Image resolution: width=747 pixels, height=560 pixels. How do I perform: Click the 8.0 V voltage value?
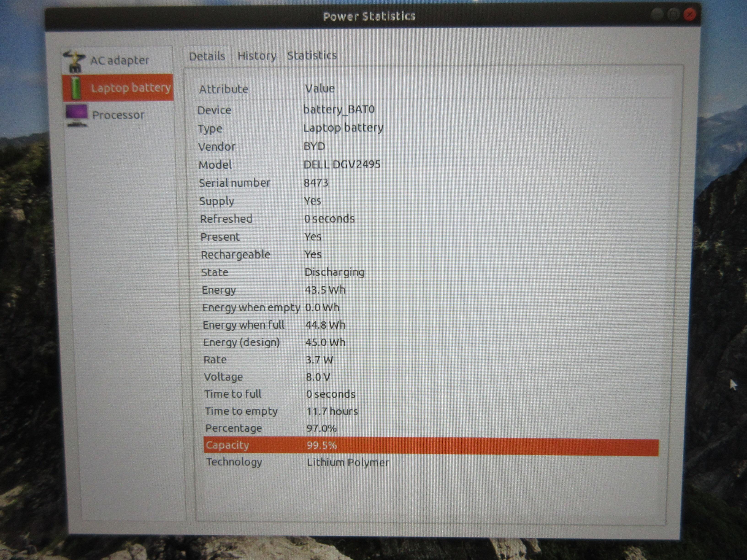coord(318,377)
